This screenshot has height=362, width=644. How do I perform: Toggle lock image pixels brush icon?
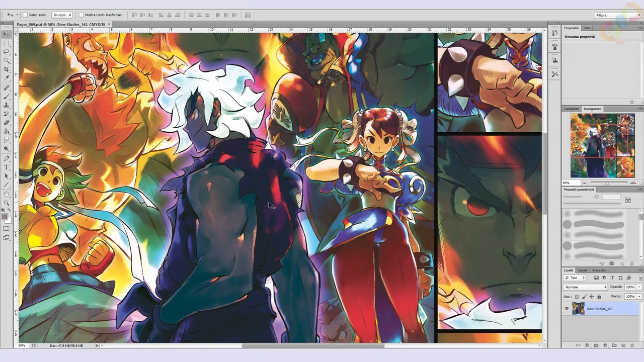[x=584, y=297]
